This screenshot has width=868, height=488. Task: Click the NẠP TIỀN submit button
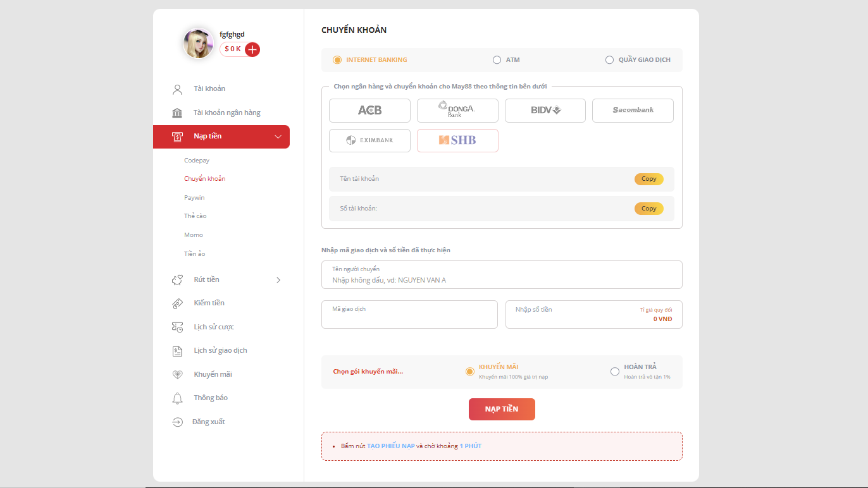(x=502, y=409)
